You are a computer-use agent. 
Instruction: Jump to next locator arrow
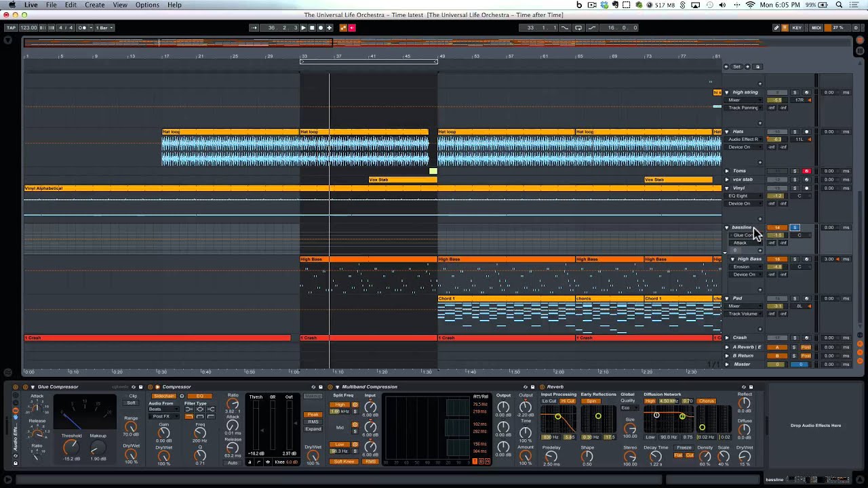749,66
